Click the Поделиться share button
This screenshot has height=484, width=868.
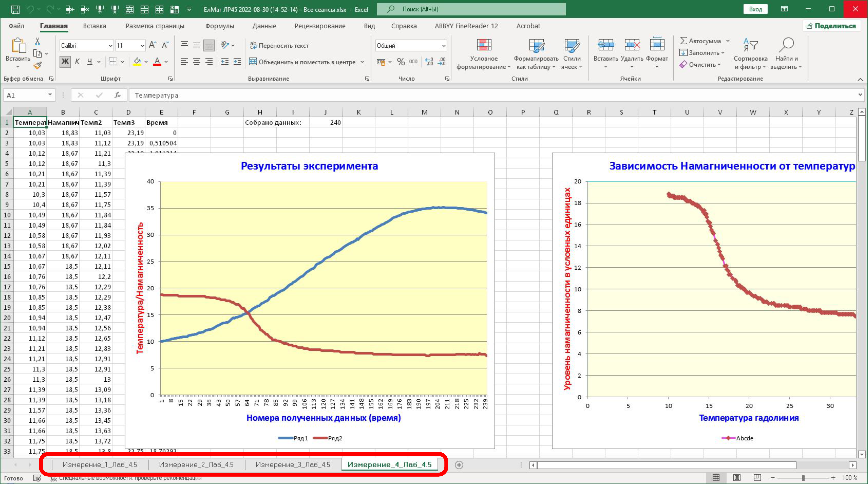831,26
